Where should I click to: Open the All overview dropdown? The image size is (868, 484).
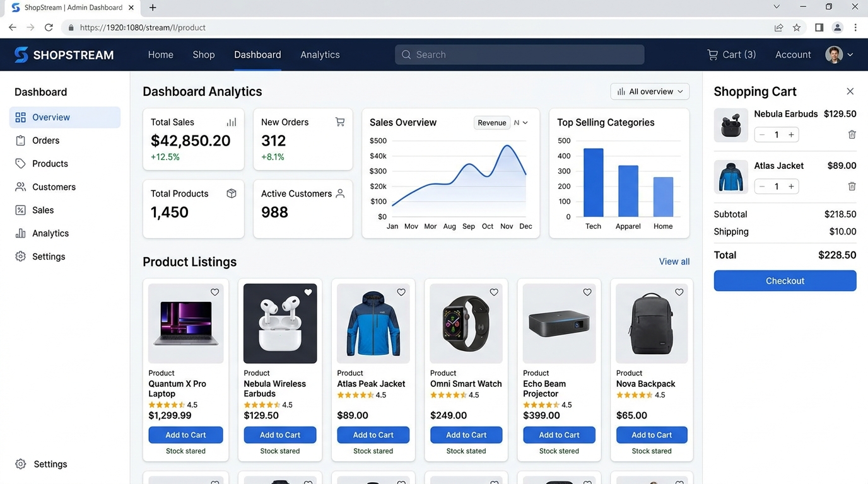point(650,91)
